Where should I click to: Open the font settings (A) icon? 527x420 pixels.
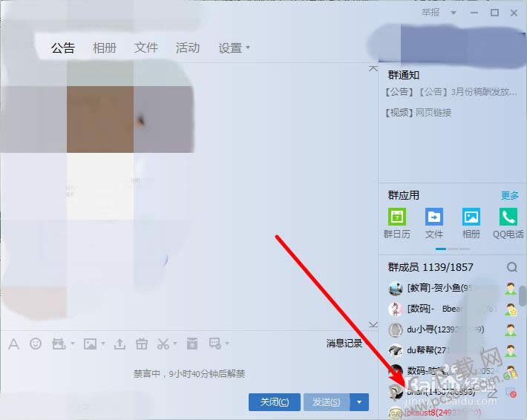click(13, 344)
